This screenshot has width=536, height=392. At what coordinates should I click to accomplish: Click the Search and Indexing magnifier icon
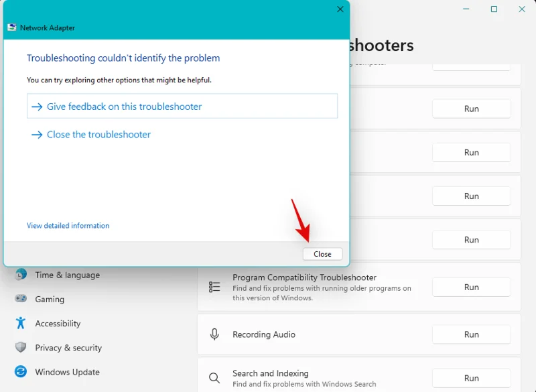pos(214,378)
